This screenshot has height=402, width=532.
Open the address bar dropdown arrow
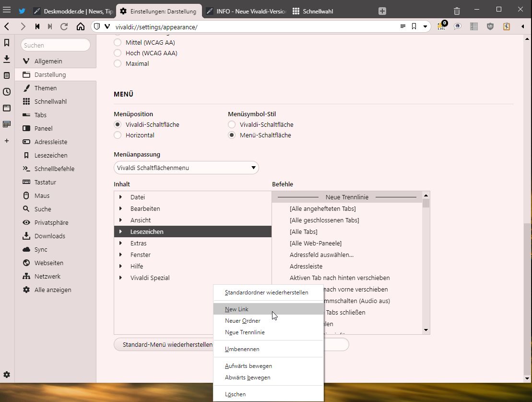click(x=425, y=26)
